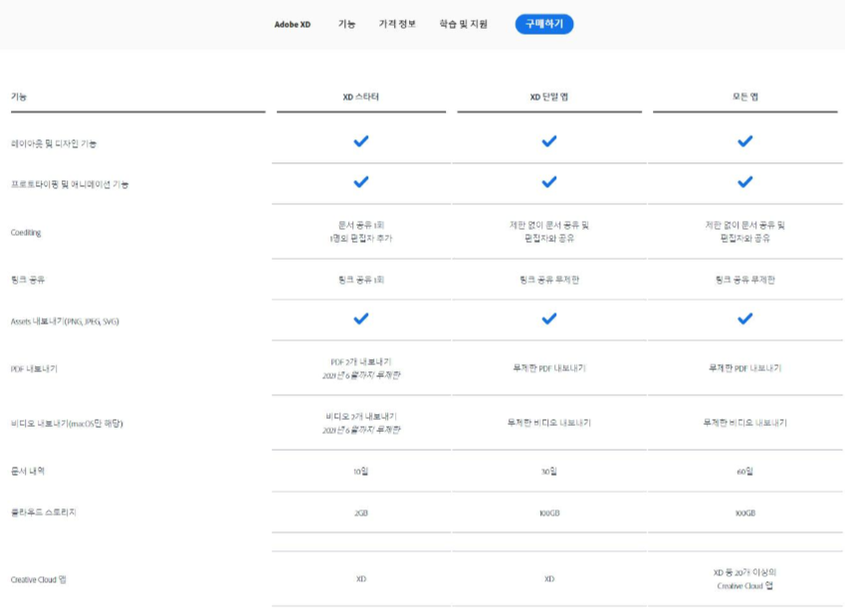Click 무제한 PDF 내보내기 under 모든 앱
845x616 pixels.
click(x=744, y=368)
